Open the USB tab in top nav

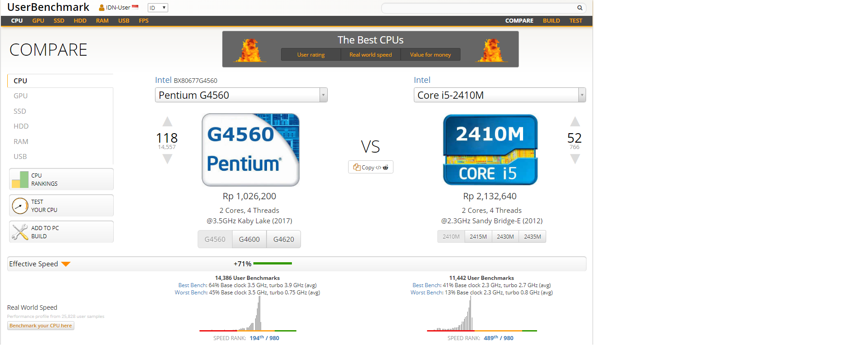tap(124, 21)
